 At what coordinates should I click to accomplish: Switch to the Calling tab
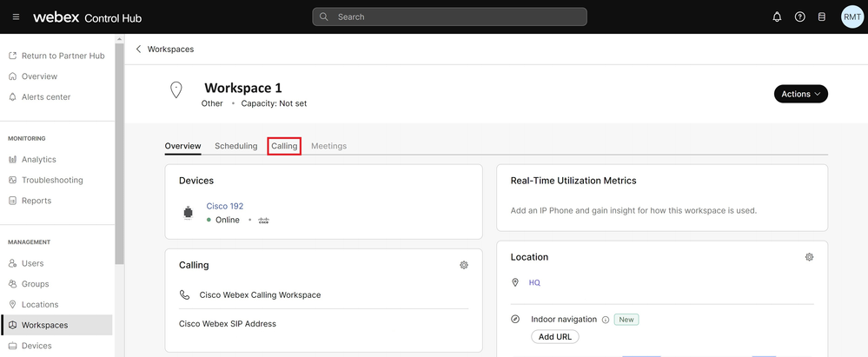point(284,146)
